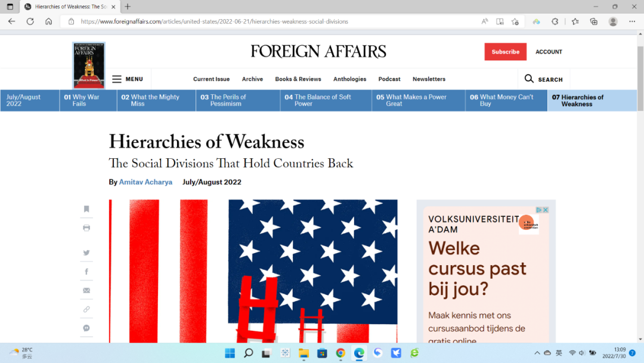
Task: Print the article via the printer icon
Action: (x=86, y=227)
